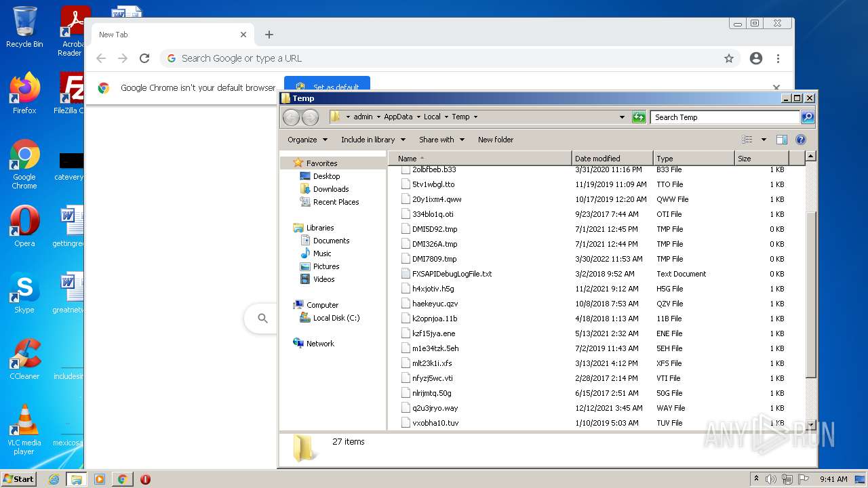868x488 pixels.
Task: Click the Opera taskbar icon
Action: tap(145, 479)
